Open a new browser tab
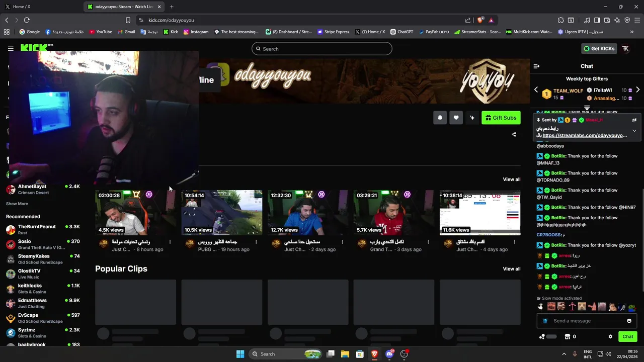644x362 pixels. pyautogui.click(x=172, y=7)
